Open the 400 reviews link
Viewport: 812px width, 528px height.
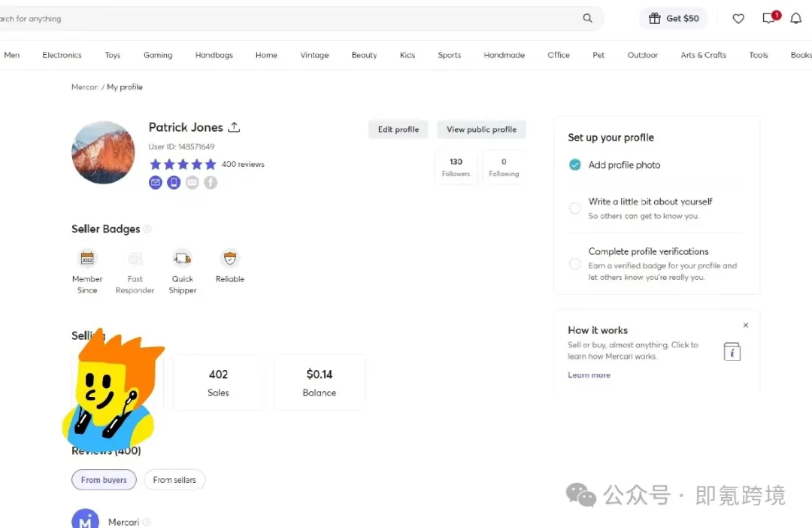point(243,164)
